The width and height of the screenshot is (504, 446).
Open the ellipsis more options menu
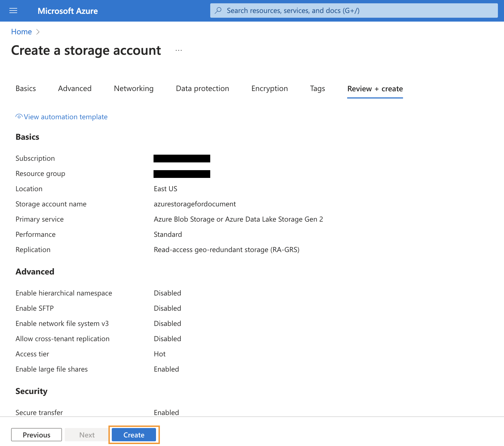pos(179,50)
